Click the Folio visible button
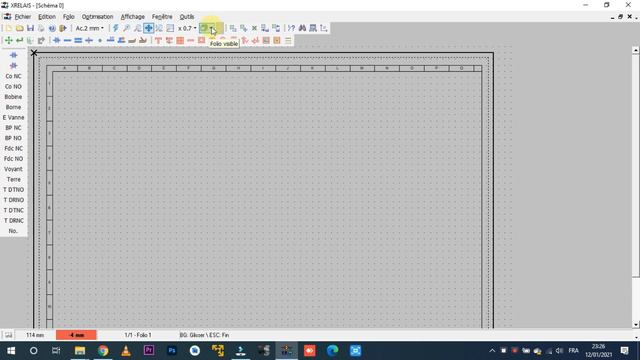640x360 pixels. coord(203,28)
